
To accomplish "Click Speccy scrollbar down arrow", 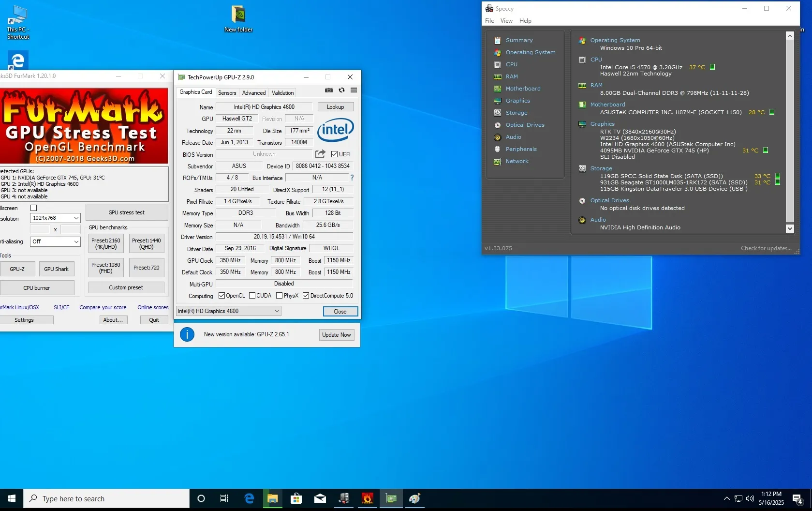I will point(790,228).
